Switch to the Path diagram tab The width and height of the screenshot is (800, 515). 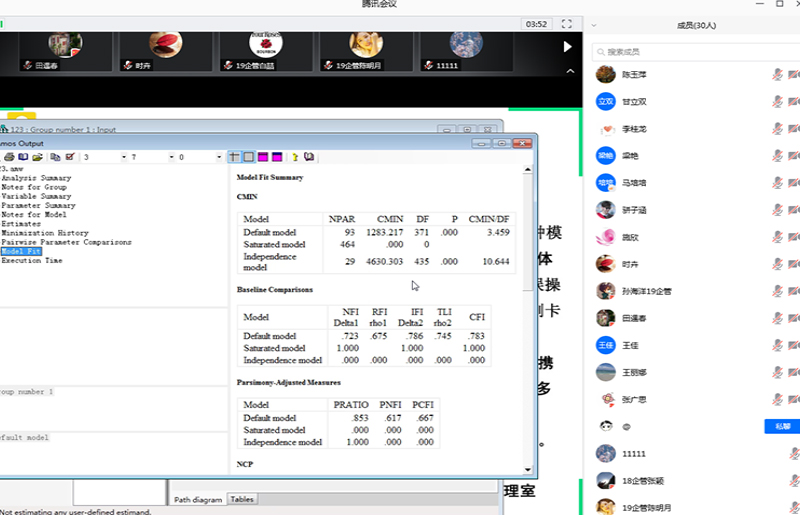point(198,499)
